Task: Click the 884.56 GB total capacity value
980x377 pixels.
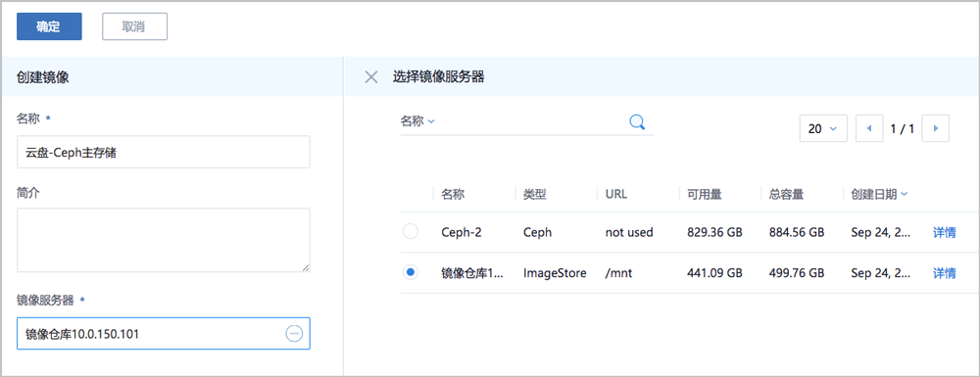Action: 797,233
